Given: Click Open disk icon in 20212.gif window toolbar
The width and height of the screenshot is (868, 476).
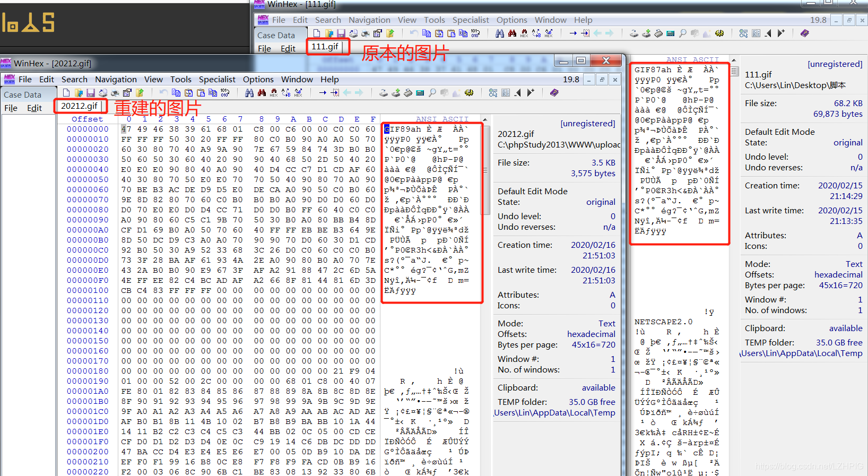Looking at the screenshot, I should click(384, 93).
